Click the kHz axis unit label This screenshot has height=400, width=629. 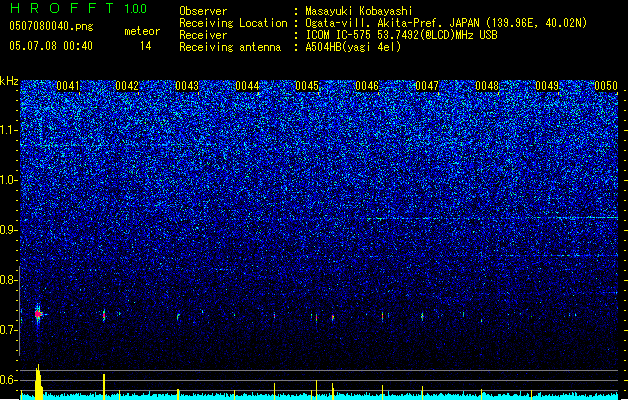click(9, 81)
